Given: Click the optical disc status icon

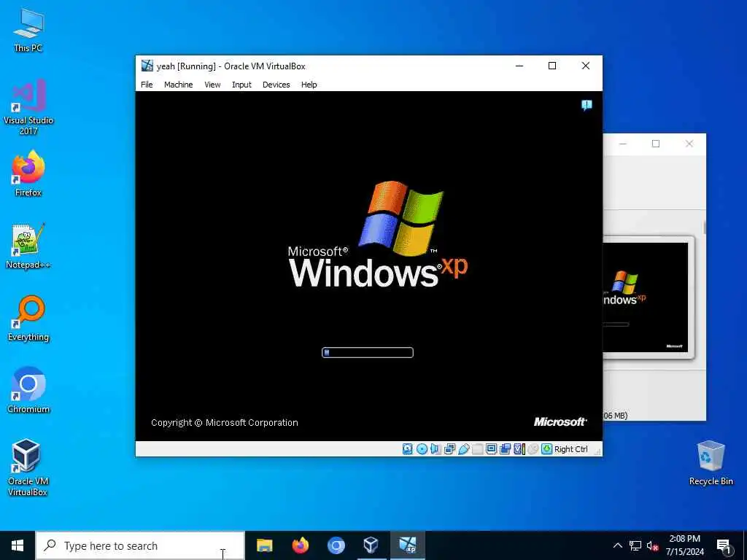Looking at the screenshot, I should (422, 449).
